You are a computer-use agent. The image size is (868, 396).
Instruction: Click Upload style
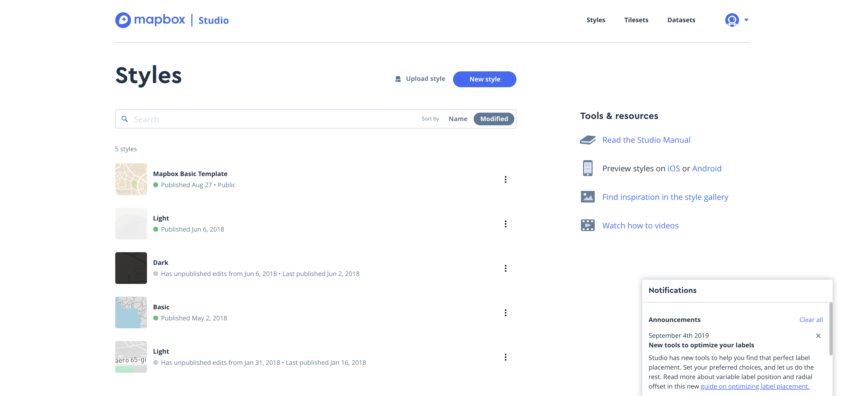420,79
